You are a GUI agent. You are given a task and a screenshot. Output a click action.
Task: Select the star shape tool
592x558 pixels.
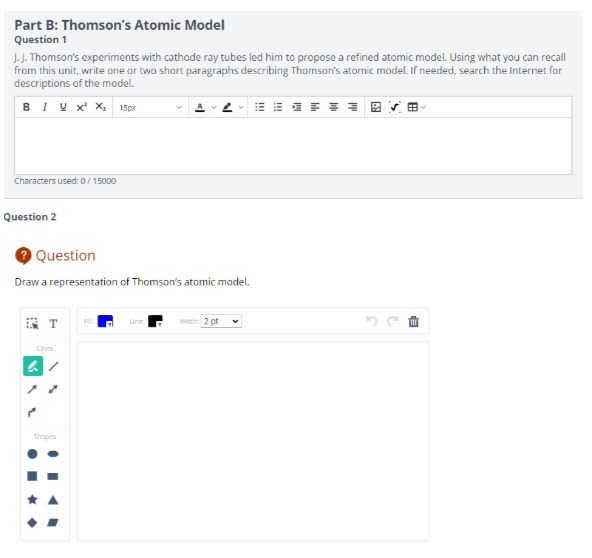(x=32, y=499)
